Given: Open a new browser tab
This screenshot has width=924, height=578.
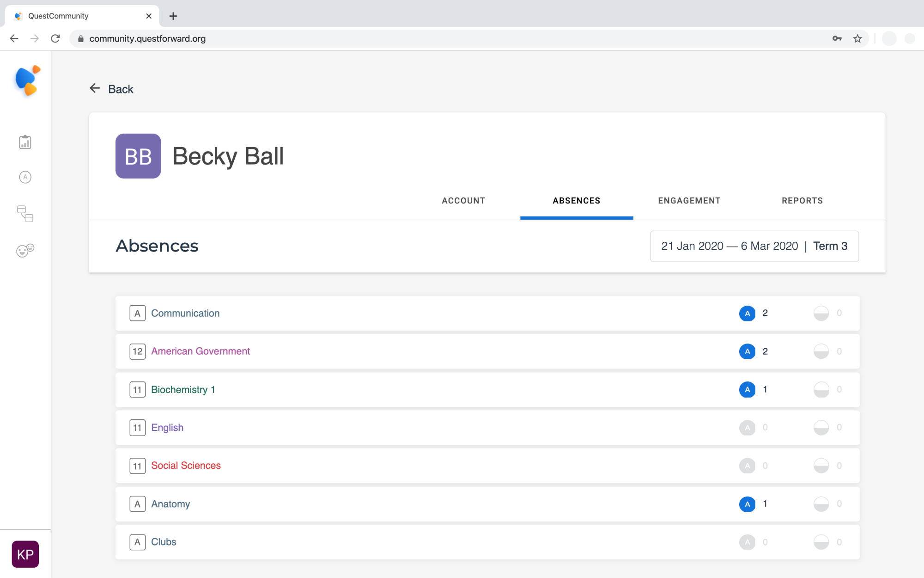Looking at the screenshot, I should click(173, 16).
